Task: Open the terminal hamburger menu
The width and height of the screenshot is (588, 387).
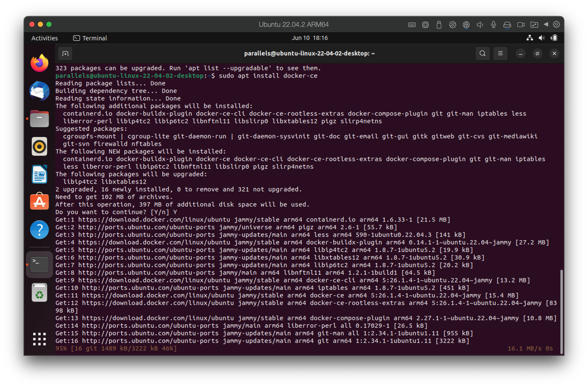Action: [500, 53]
